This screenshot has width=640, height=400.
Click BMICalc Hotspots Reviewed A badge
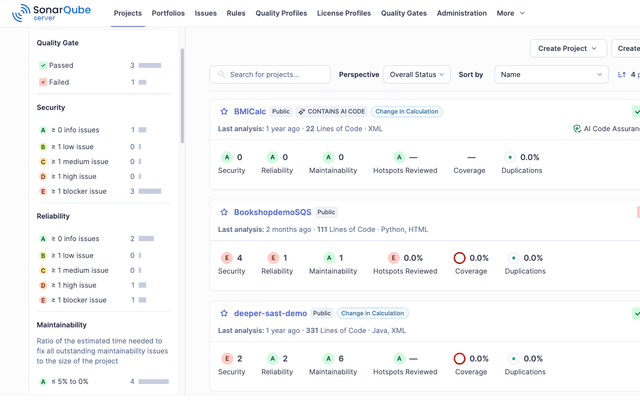pos(399,157)
